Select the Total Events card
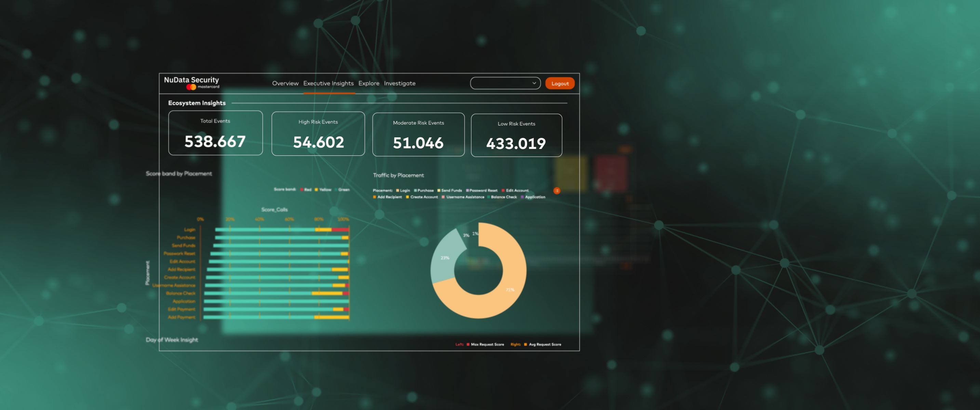The height and width of the screenshot is (410, 980). pos(215,133)
